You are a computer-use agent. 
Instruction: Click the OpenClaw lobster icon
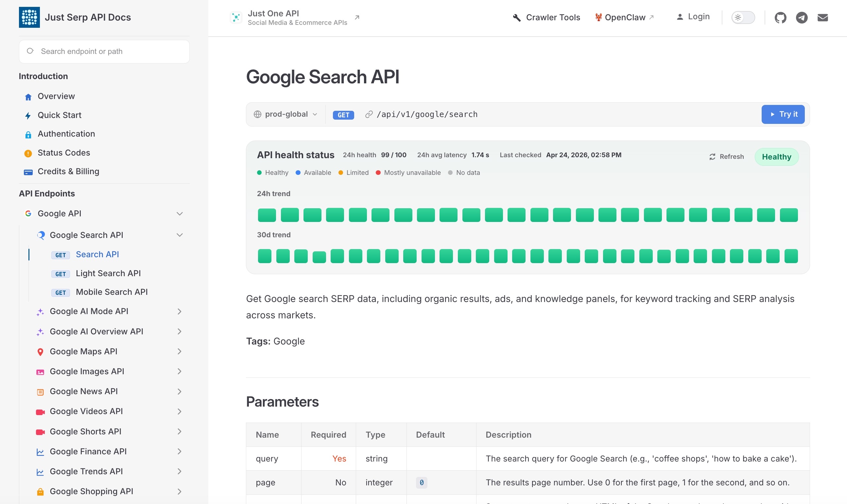tap(598, 17)
